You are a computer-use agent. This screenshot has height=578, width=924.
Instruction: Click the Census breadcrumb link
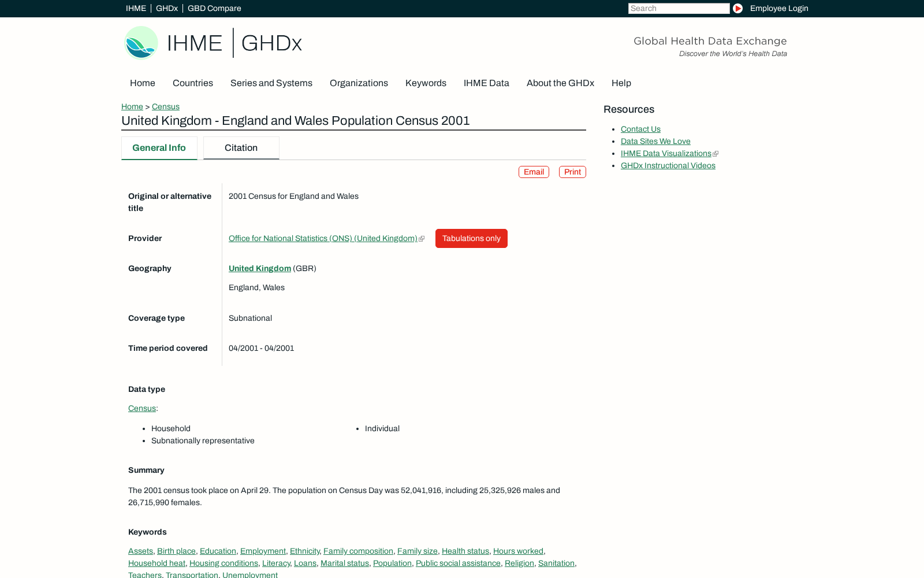coord(166,106)
